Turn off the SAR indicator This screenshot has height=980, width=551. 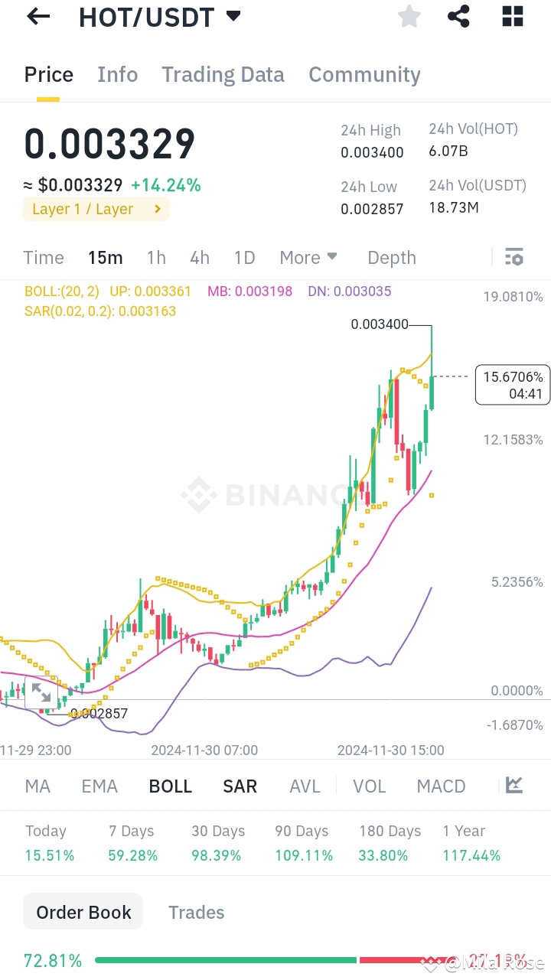click(240, 786)
